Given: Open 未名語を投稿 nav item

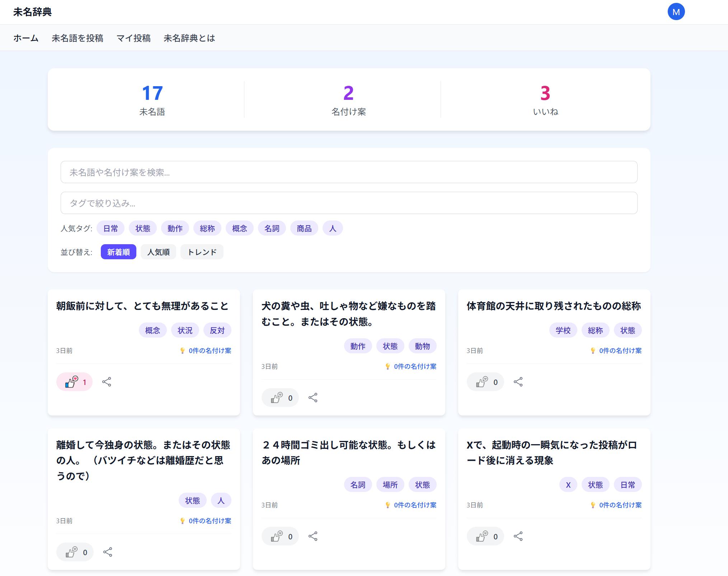Looking at the screenshot, I should tap(78, 38).
